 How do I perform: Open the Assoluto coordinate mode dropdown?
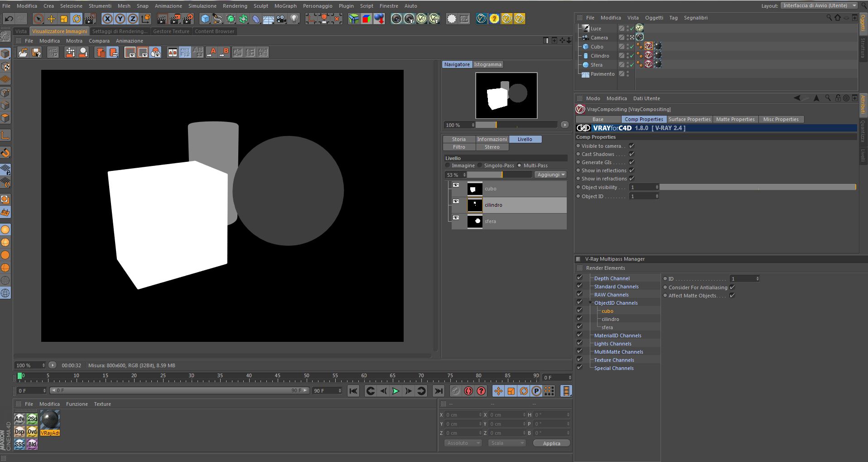463,443
